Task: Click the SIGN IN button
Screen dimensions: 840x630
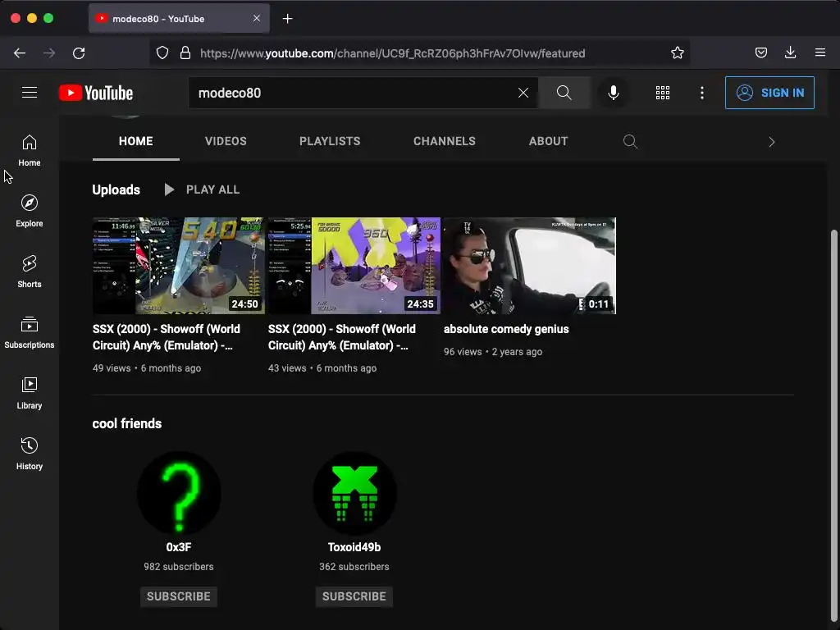Action: (769, 93)
